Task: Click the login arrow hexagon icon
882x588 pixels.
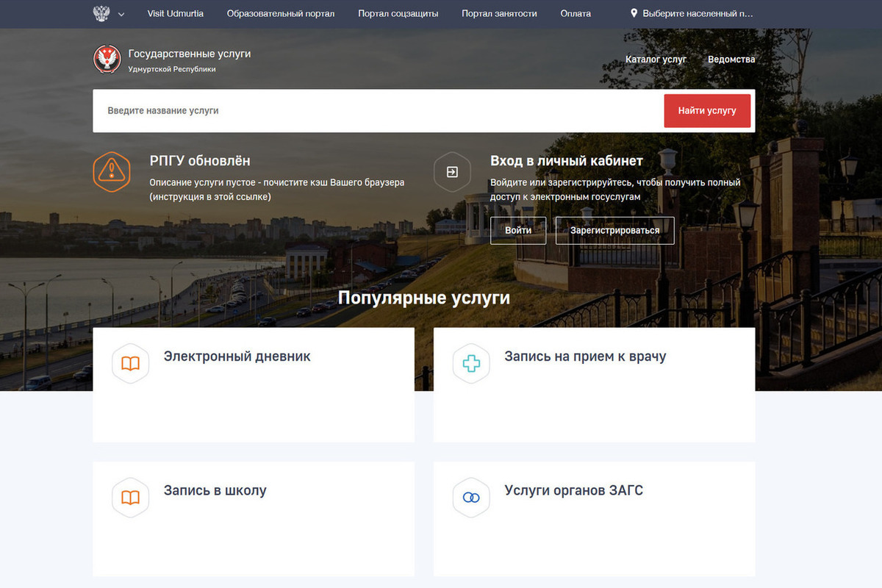Action: [x=452, y=171]
